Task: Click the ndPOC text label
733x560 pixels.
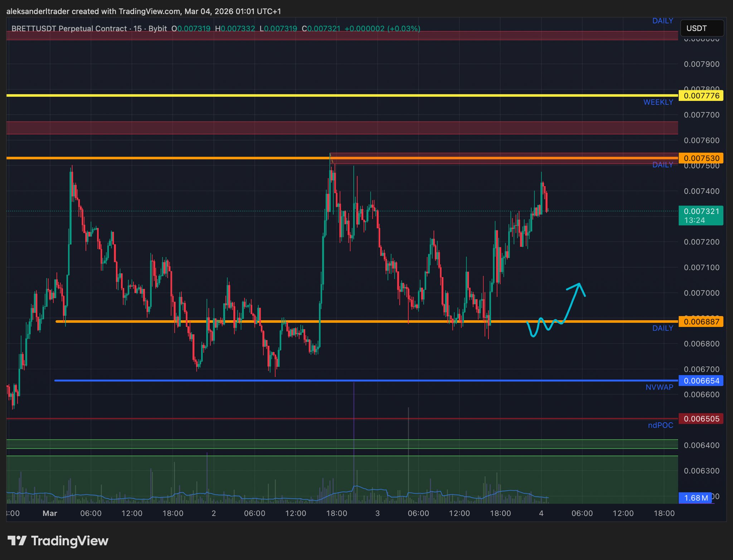Action: tap(660, 425)
